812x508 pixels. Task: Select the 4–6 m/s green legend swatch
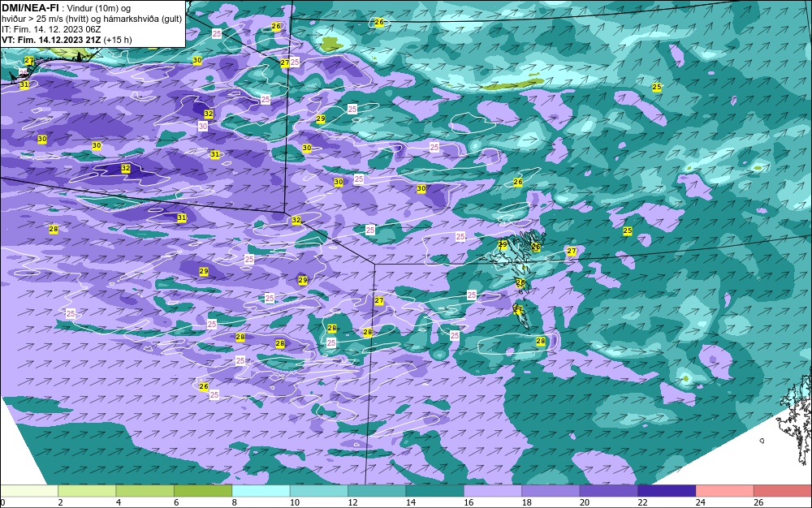point(145,491)
